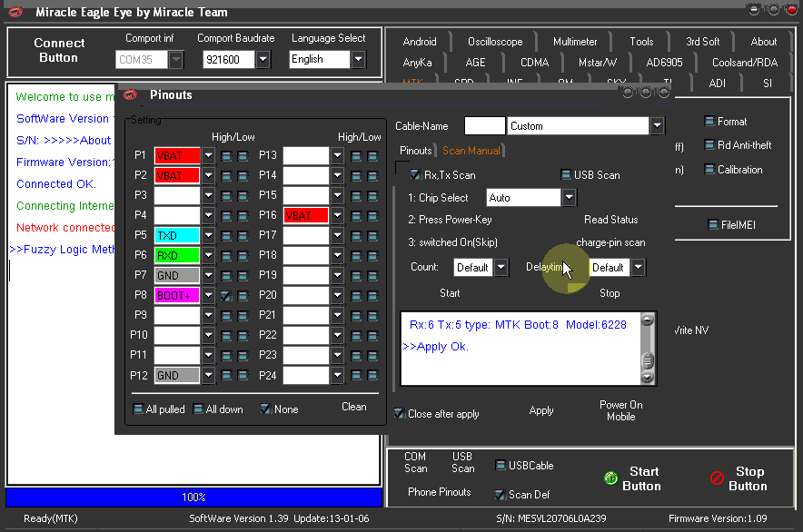Click the Miracle Eagle Eye app logo

(x=15, y=12)
